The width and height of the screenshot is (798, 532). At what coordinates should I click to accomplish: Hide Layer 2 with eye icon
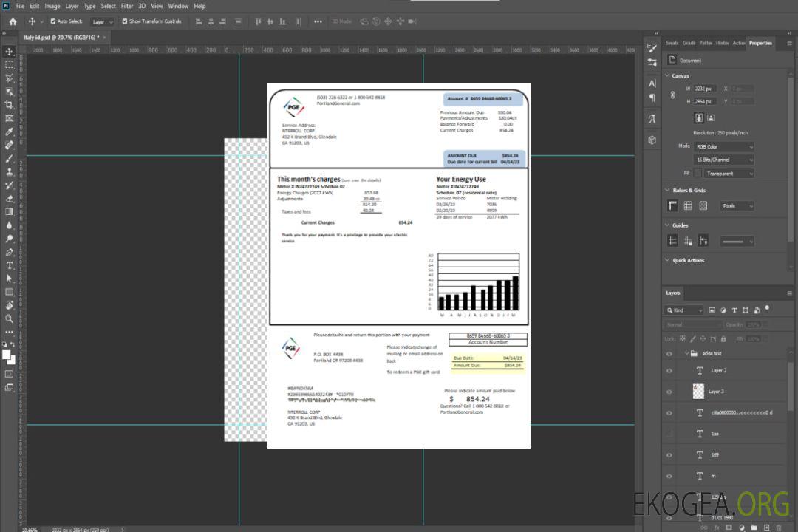coord(669,371)
